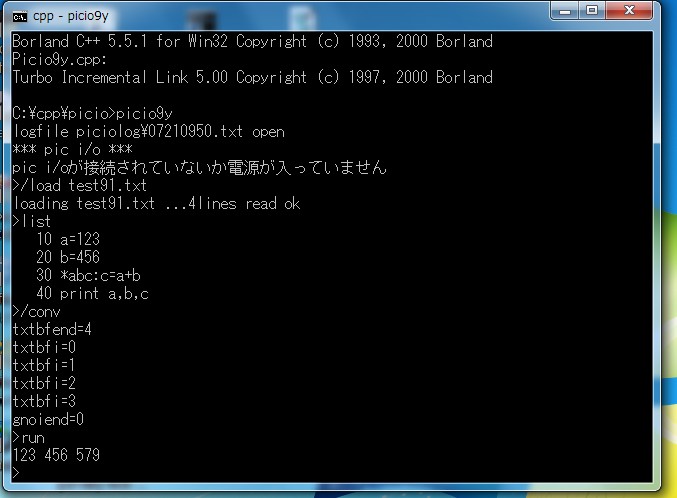
Task: Click the '>/conv' command line
Action: coord(36,312)
